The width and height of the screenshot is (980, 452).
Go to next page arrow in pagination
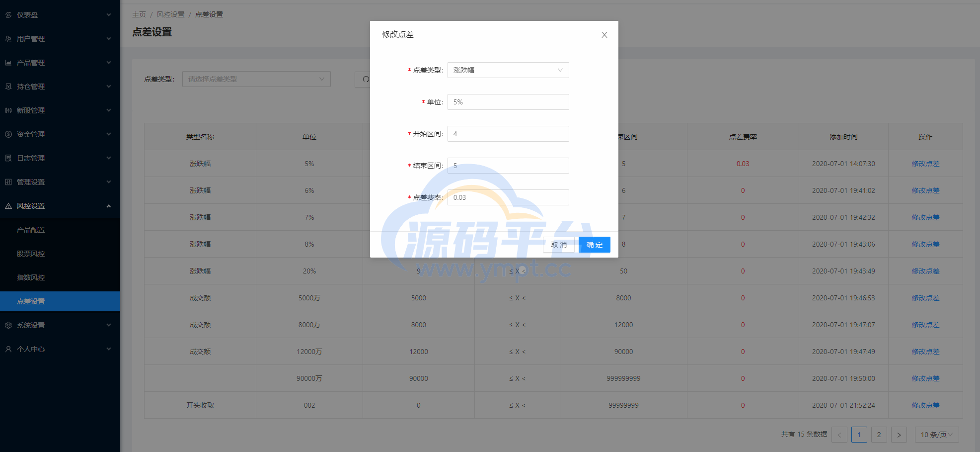pyautogui.click(x=899, y=435)
